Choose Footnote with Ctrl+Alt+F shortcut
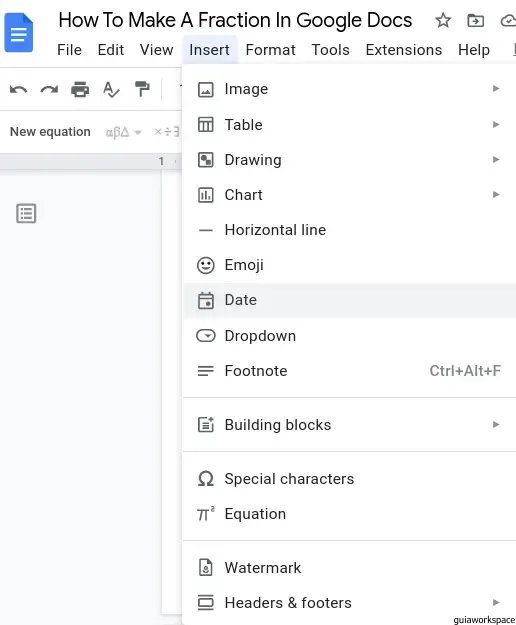Viewport: 516px width, 625px height. point(349,371)
